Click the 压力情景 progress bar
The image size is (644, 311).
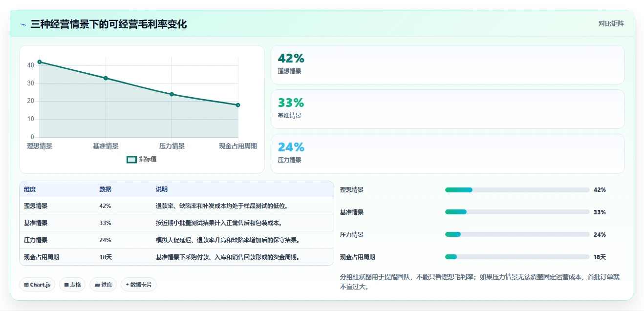coord(517,235)
